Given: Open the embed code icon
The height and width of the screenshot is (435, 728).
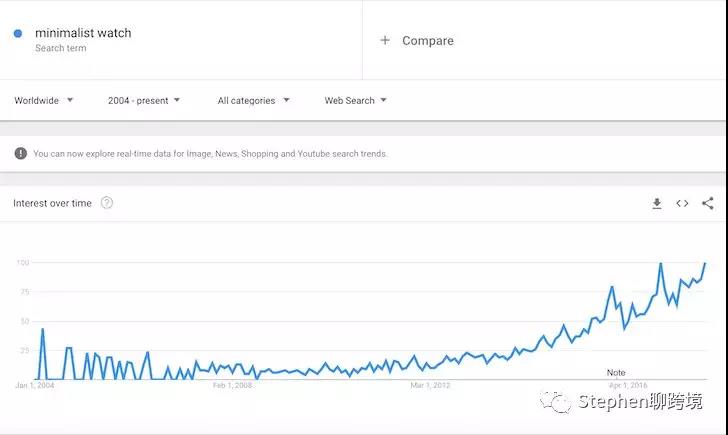Looking at the screenshot, I should click(x=682, y=204).
